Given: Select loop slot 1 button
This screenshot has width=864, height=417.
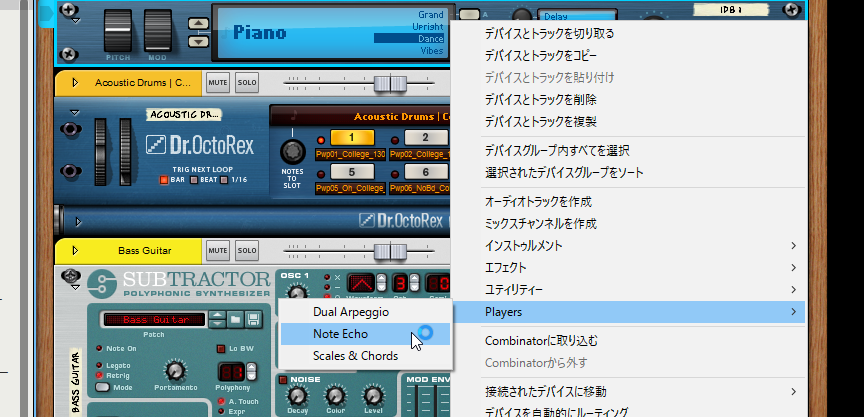Looking at the screenshot, I should tap(352, 138).
